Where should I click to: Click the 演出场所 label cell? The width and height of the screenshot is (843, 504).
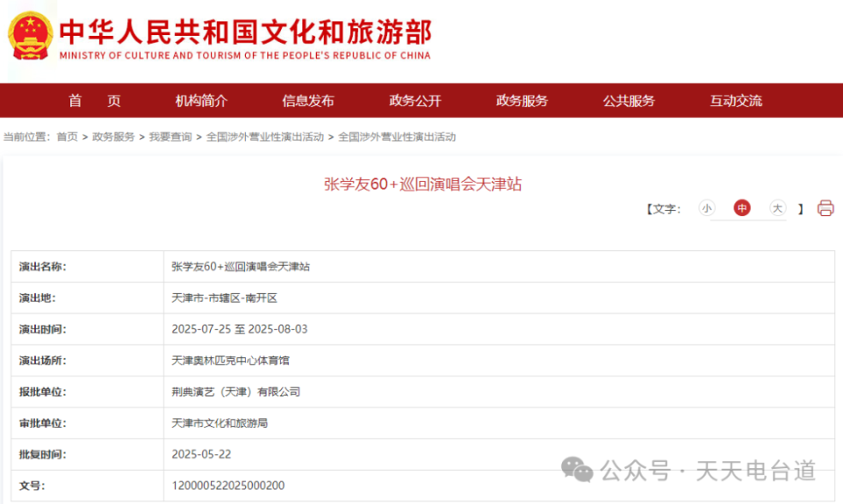(87, 361)
